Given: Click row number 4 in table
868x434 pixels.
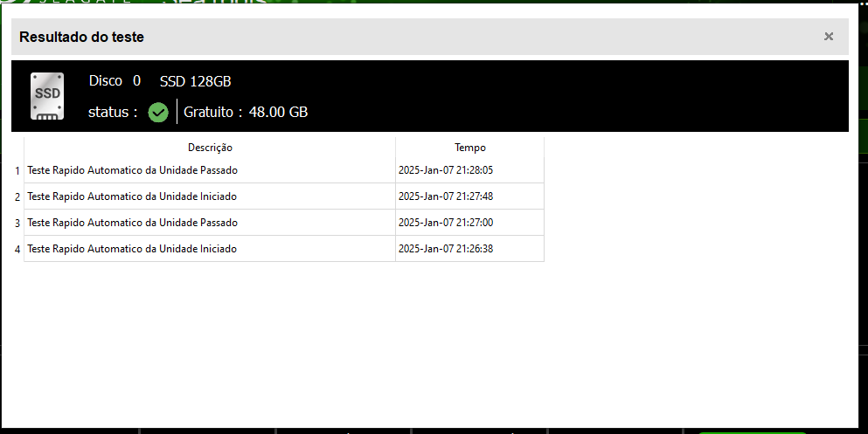Looking at the screenshot, I should click(x=17, y=250).
